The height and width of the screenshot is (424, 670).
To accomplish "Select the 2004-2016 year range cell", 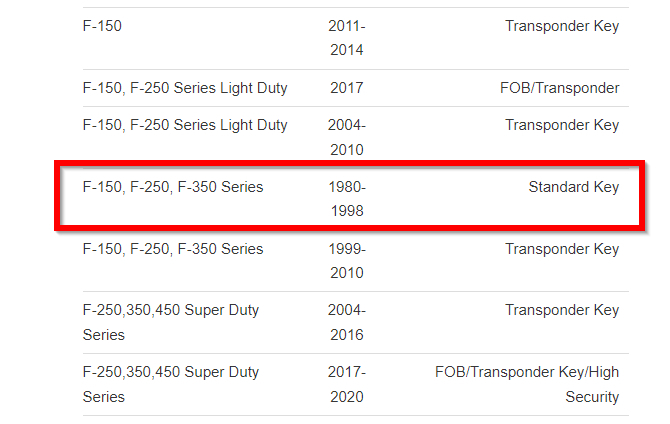I will pos(346,322).
